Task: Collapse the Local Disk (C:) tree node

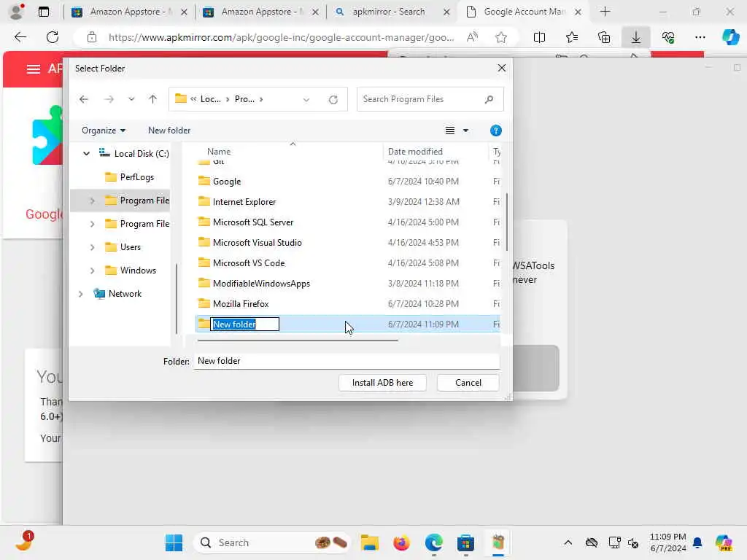Action: (x=86, y=154)
